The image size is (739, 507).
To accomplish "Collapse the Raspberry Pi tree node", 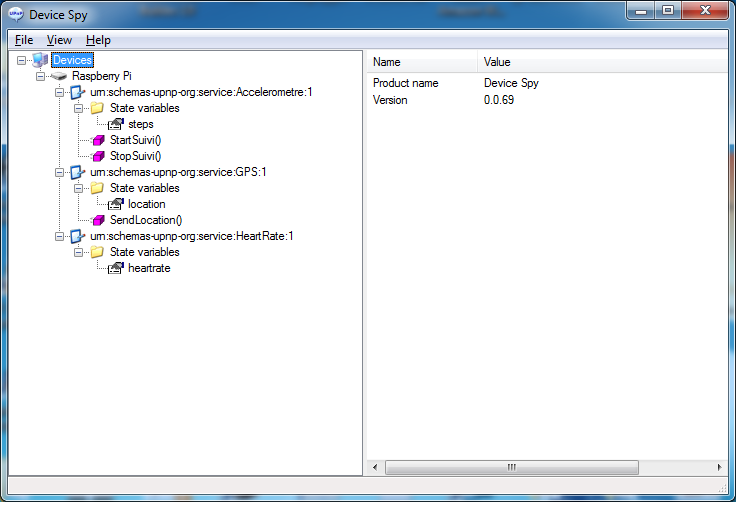I will (x=41, y=76).
